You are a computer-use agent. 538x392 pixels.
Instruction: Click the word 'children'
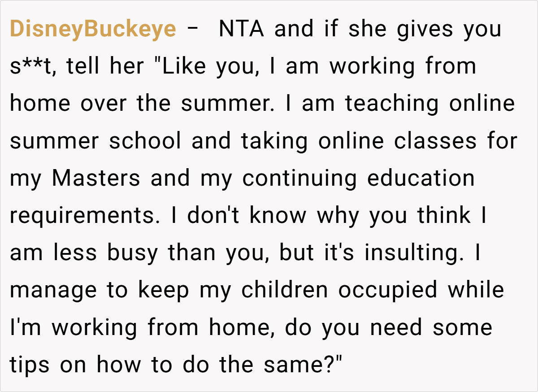284,290
